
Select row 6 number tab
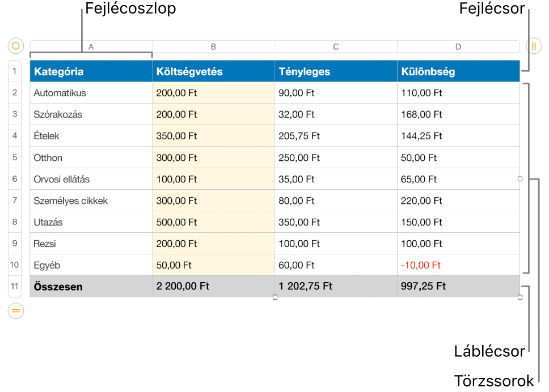(x=15, y=179)
